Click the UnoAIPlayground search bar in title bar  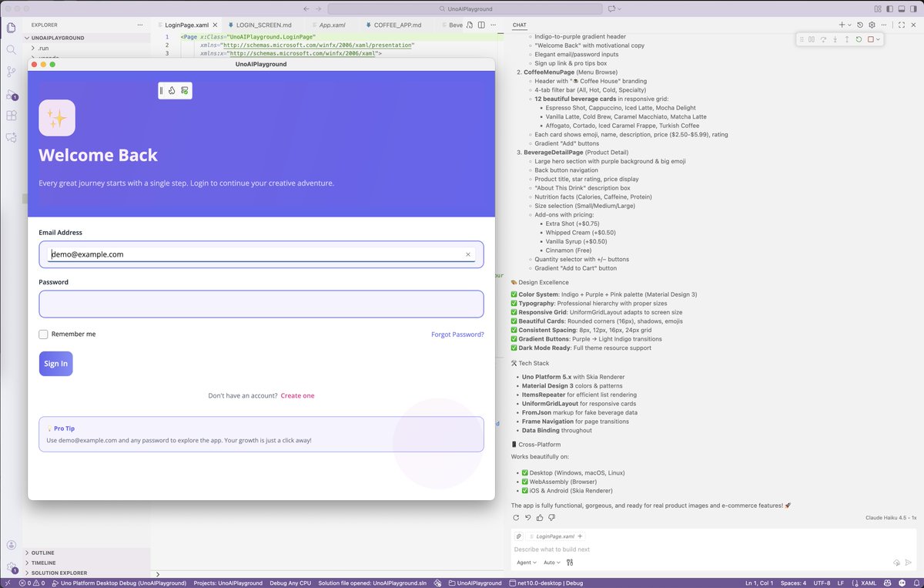coord(464,8)
